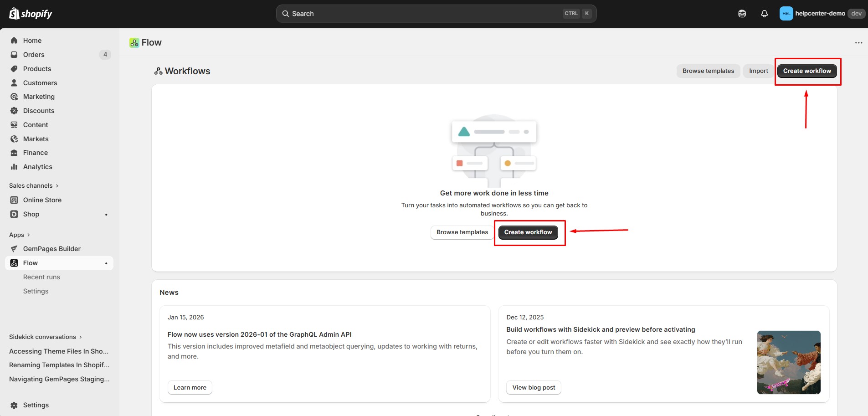
Task: Click the Shopify logo in the top bar
Action: click(x=31, y=14)
